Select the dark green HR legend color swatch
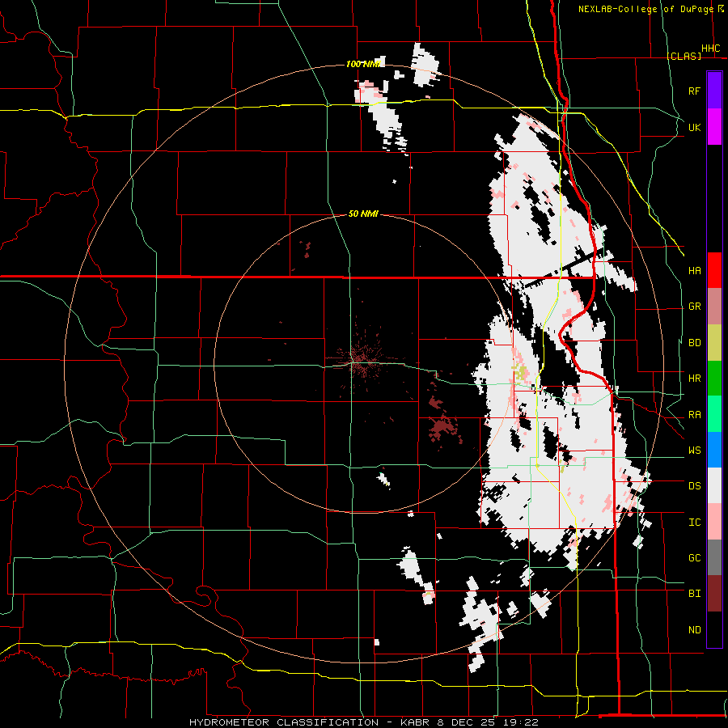 pos(714,378)
